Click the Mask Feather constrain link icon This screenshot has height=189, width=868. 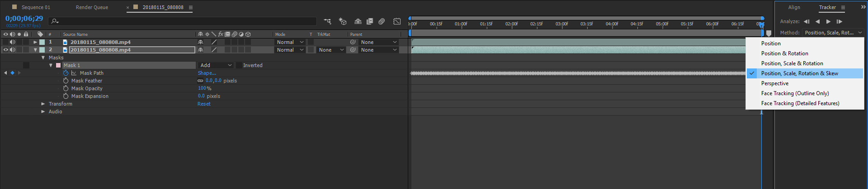200,81
